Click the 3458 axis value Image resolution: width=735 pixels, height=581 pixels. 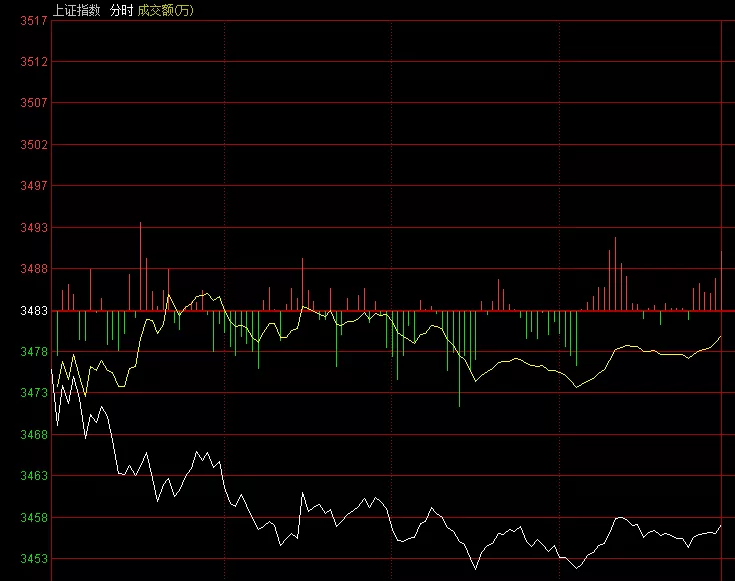pyautogui.click(x=34, y=518)
